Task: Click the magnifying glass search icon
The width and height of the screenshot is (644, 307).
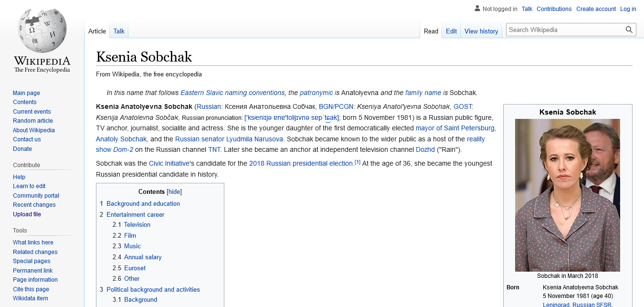Action: coord(629,30)
